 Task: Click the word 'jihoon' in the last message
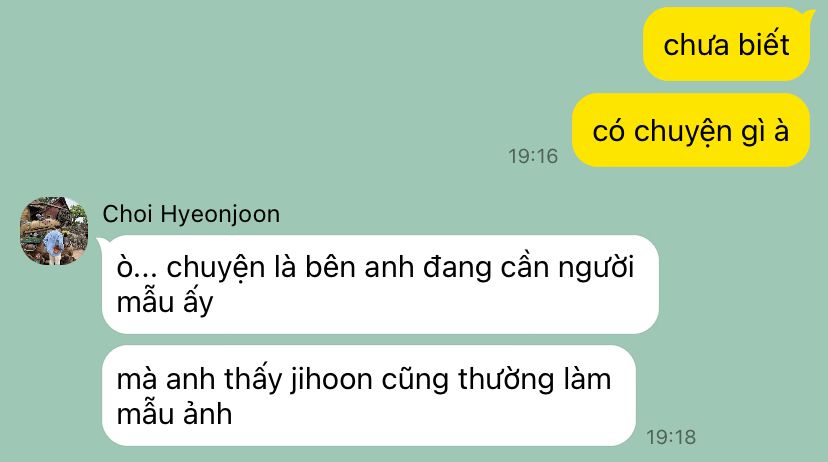coord(332,380)
